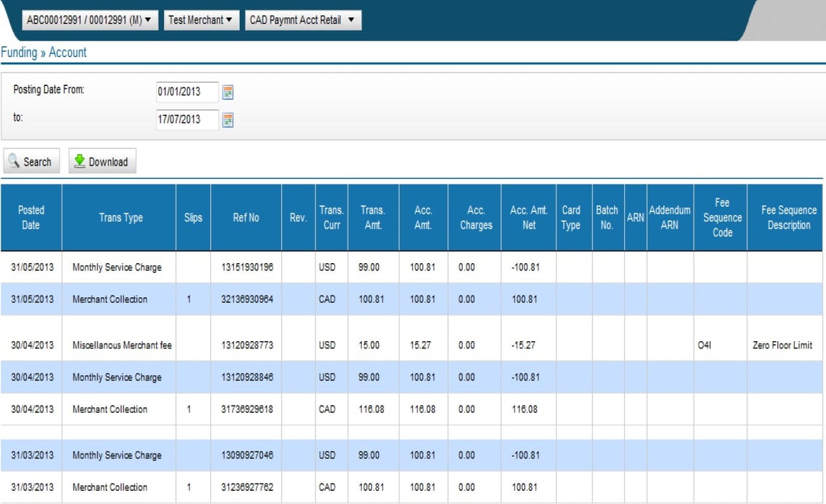
Task: Click the Ref No column header
Action: click(x=246, y=218)
